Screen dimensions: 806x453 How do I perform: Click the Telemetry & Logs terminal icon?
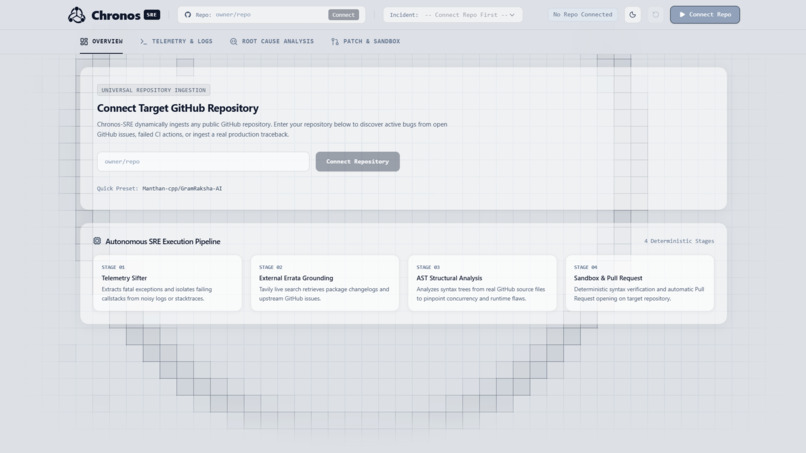[x=143, y=41]
